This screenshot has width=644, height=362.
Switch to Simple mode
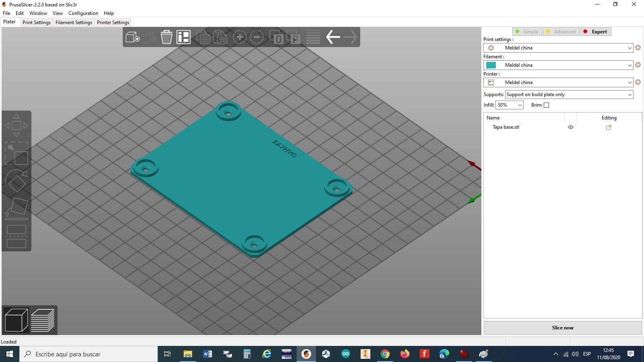click(x=527, y=32)
